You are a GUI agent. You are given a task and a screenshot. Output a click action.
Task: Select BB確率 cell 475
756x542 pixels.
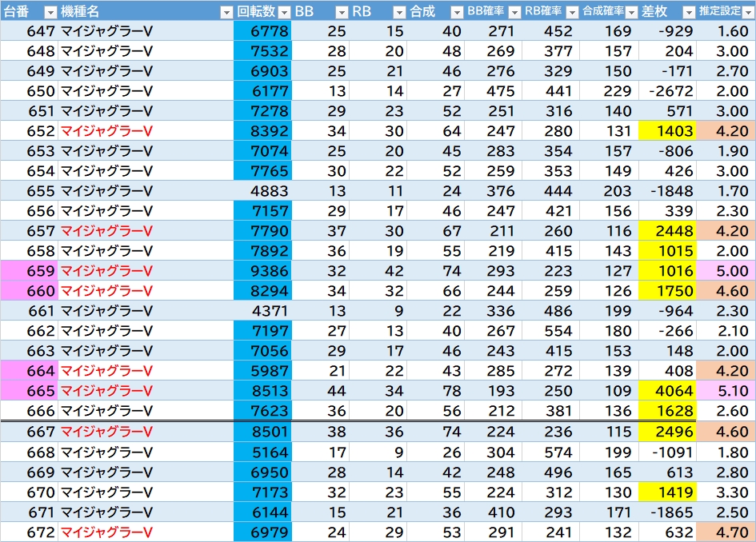point(494,90)
